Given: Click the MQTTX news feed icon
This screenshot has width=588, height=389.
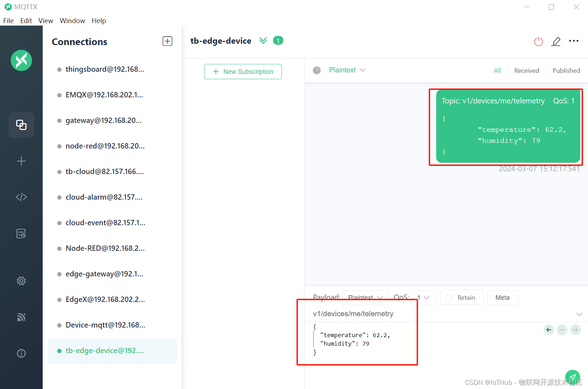Looking at the screenshot, I should coord(21,317).
